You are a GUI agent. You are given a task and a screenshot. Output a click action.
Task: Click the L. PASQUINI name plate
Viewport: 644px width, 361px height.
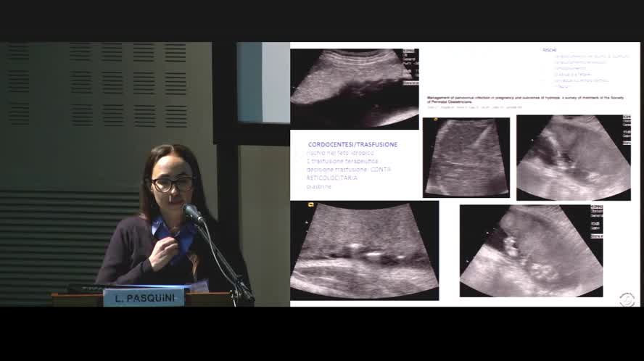point(144,298)
